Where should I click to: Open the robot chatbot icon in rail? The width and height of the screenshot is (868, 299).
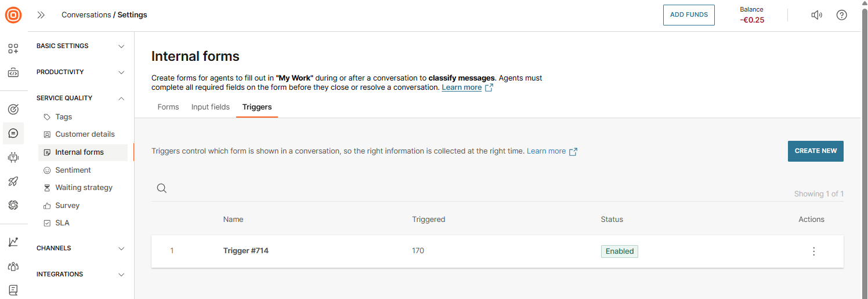pos(13,157)
